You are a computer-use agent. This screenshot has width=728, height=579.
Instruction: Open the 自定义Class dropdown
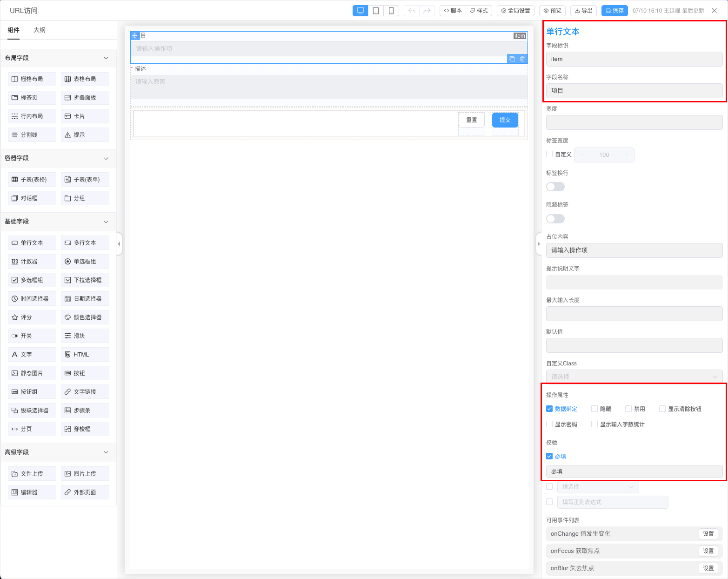pos(634,377)
